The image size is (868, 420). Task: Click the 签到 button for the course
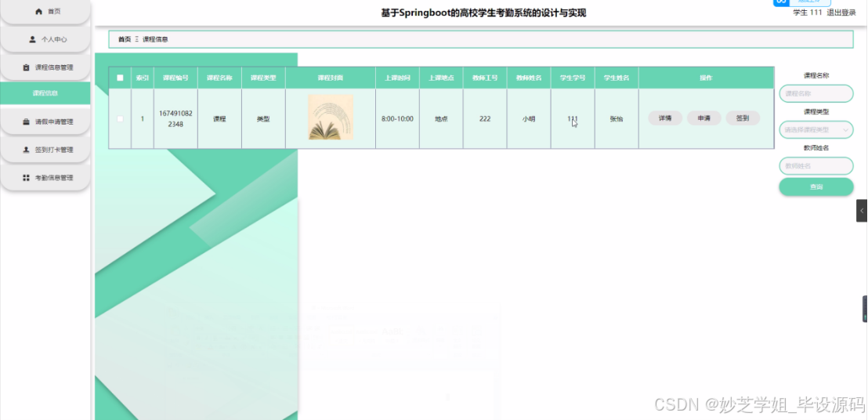743,118
